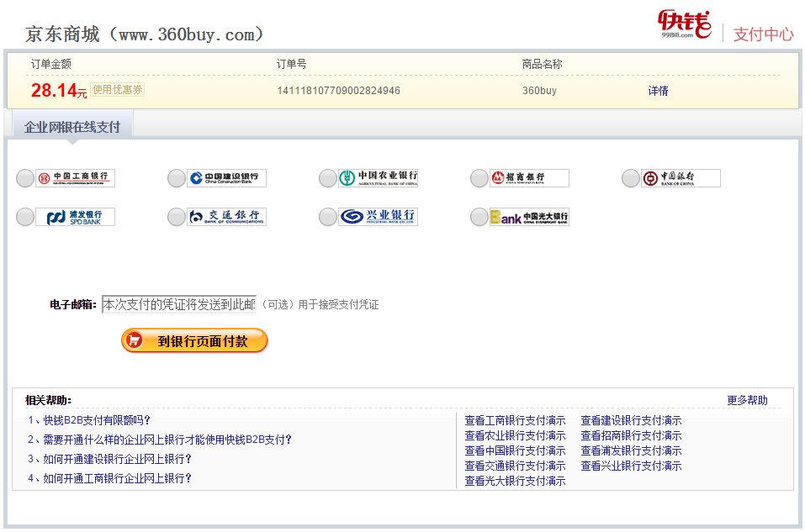Viewport: 805px width, 532px height.
Task: View 查看招商银行支付演示 link
Action: point(632,435)
